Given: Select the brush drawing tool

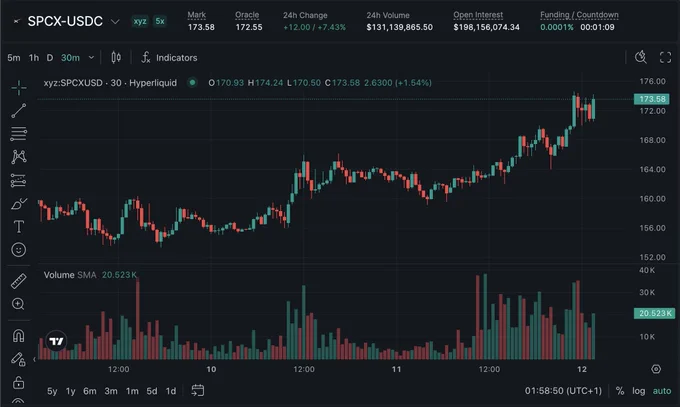Looking at the screenshot, I should click(x=19, y=204).
